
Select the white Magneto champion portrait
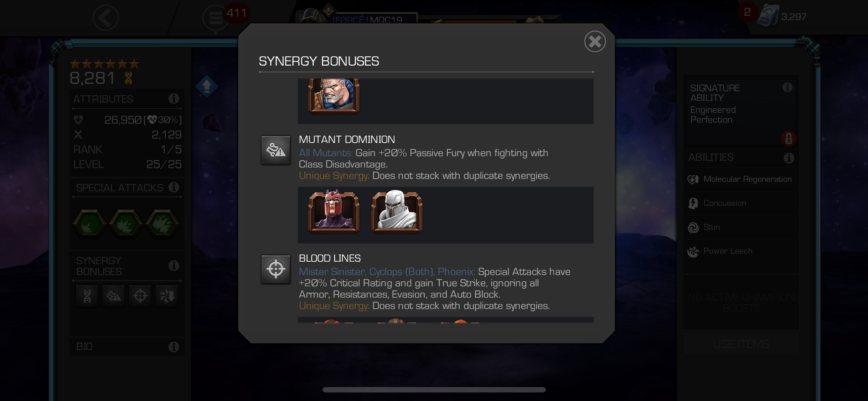pyautogui.click(x=397, y=211)
